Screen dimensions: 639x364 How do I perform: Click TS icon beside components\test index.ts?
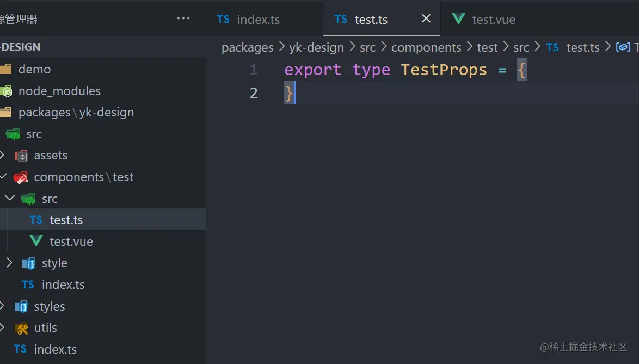point(28,284)
